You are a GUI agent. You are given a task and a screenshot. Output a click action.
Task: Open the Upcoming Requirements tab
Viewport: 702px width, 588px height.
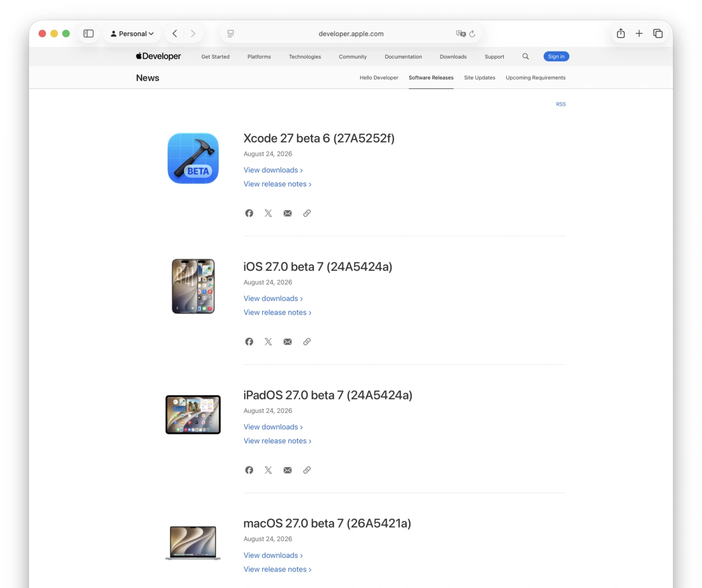pyautogui.click(x=535, y=78)
